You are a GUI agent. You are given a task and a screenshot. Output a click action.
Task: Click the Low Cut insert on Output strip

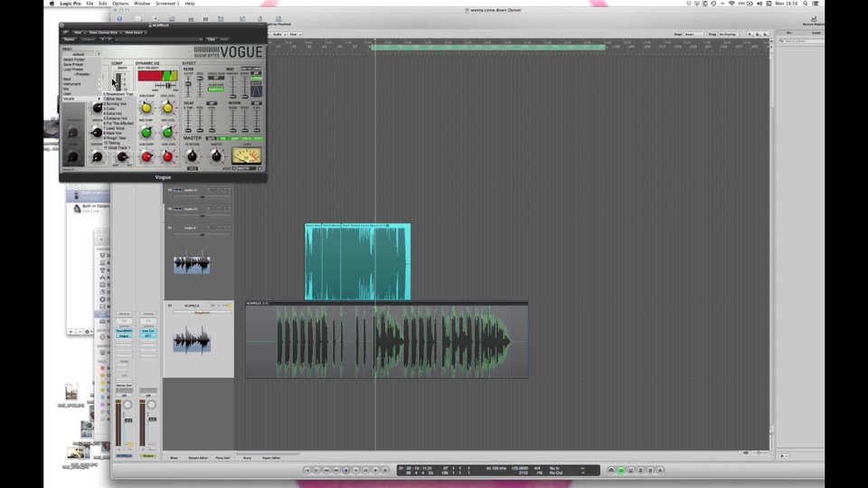[147, 331]
